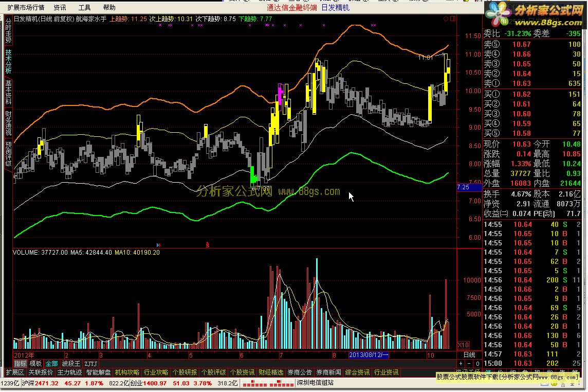Image resolution: width=588 pixels, height=392 pixels.
Task: Switch to the 财务透视 side tab
Action: coord(8,123)
